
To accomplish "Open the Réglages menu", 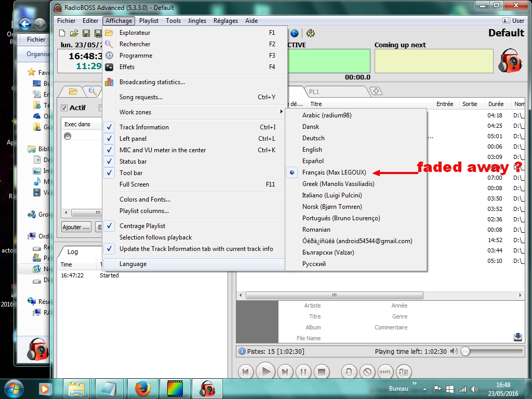I will (x=225, y=21).
